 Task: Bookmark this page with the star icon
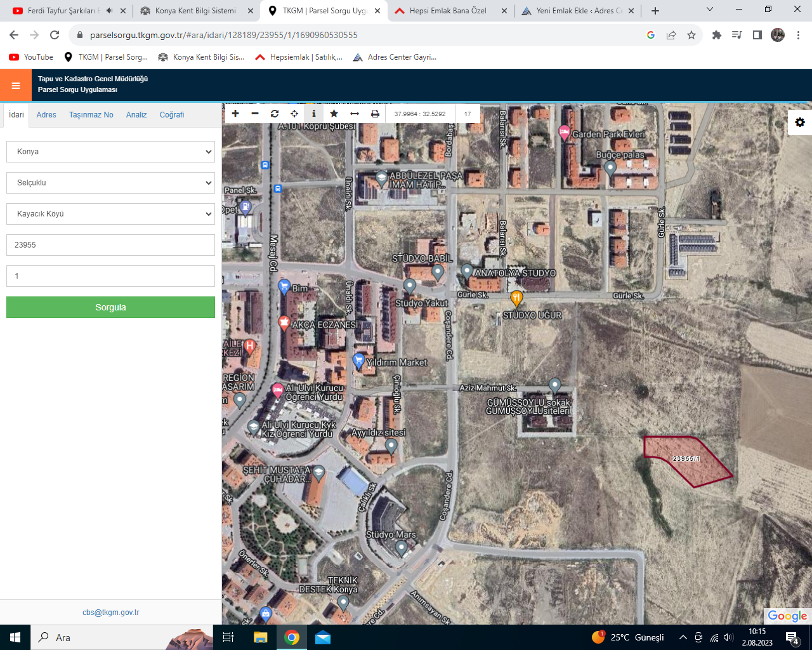point(691,35)
